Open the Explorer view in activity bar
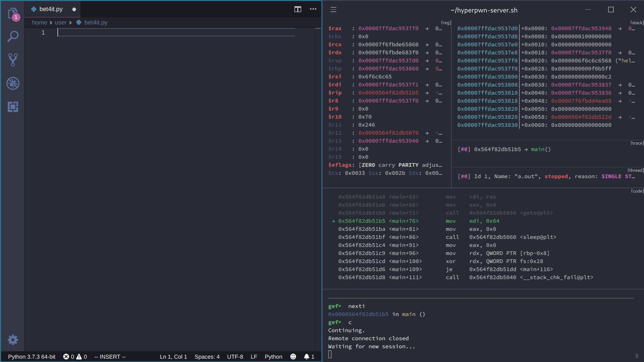Screen dimensions: 644x362 [x=13, y=13]
